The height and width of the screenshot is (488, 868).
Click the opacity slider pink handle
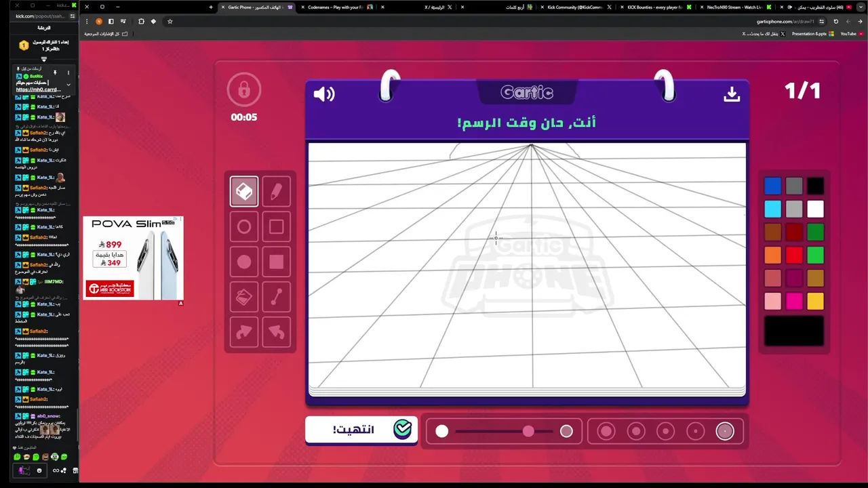click(528, 431)
